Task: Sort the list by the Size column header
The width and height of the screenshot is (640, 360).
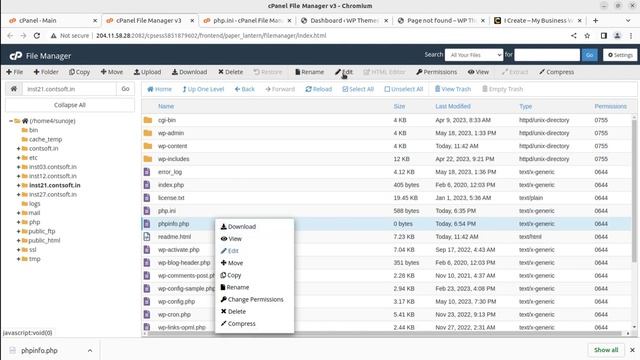Action: click(399, 106)
